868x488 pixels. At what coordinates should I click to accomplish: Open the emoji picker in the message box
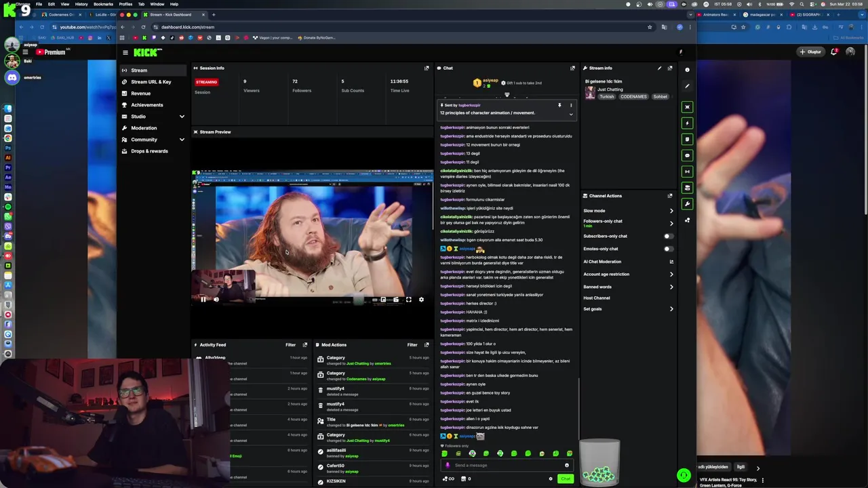[x=567, y=465]
